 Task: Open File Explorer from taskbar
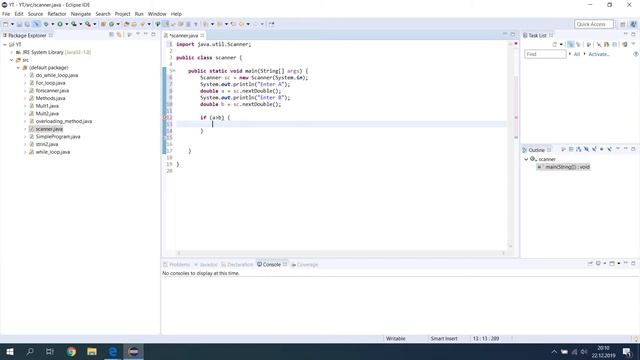92,351
